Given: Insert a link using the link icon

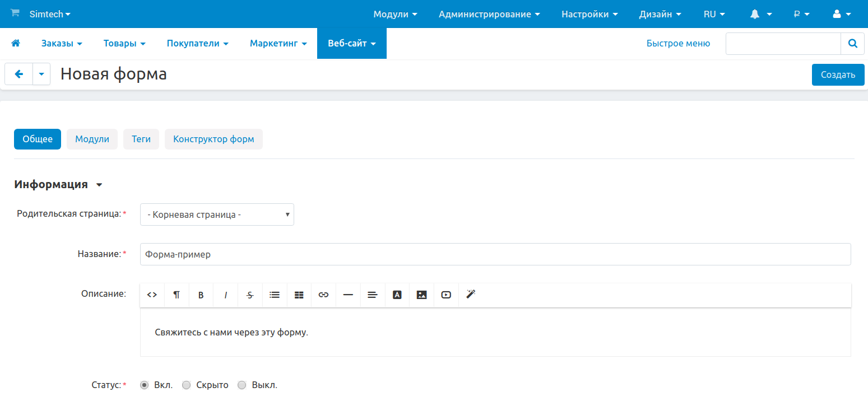Looking at the screenshot, I should (x=323, y=295).
